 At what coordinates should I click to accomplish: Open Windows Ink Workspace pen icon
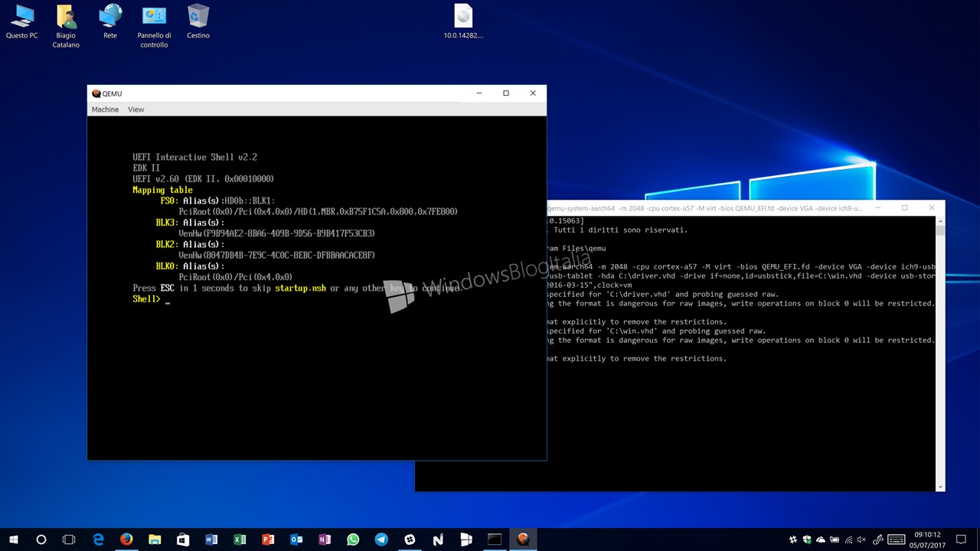click(878, 540)
